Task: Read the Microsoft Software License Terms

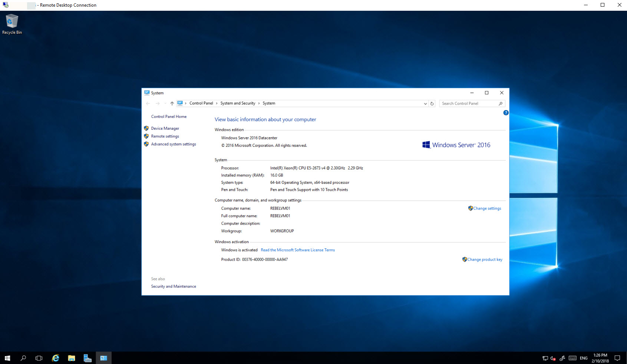Action: pyautogui.click(x=298, y=250)
